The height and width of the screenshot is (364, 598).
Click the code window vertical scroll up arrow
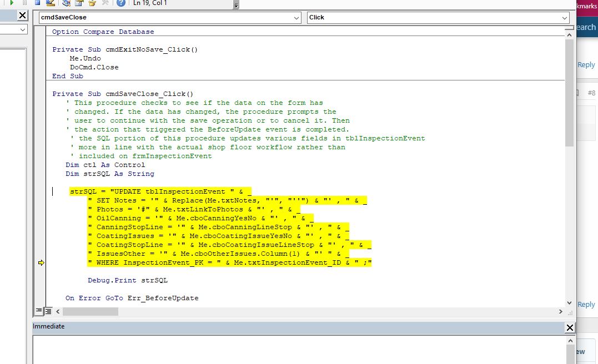coord(569,35)
